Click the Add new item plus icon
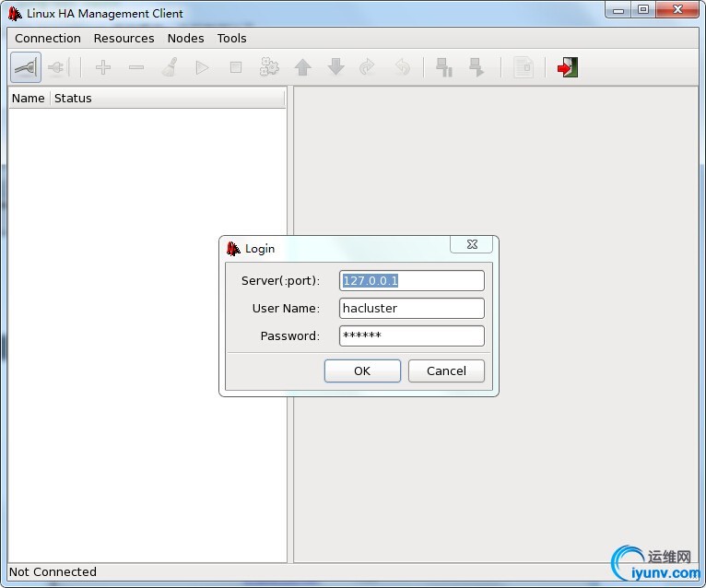The height and width of the screenshot is (588, 706). tap(103, 67)
